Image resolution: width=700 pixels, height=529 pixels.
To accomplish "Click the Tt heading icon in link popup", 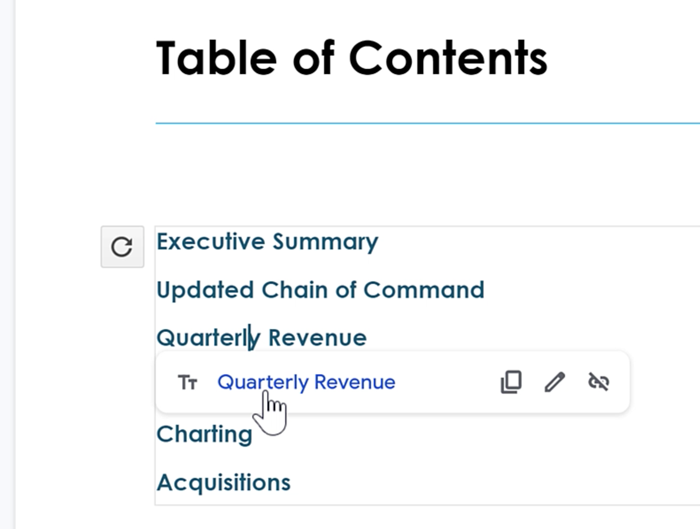I will click(187, 382).
